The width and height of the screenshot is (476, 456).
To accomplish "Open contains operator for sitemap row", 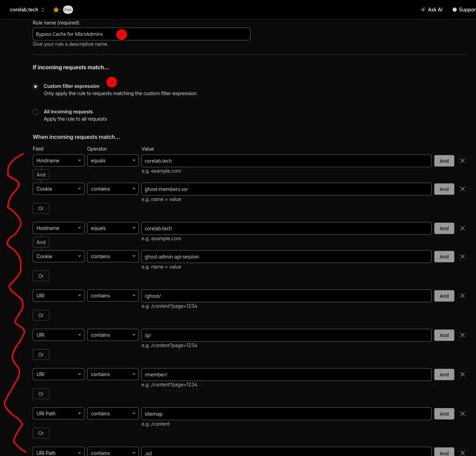I will (113, 414).
